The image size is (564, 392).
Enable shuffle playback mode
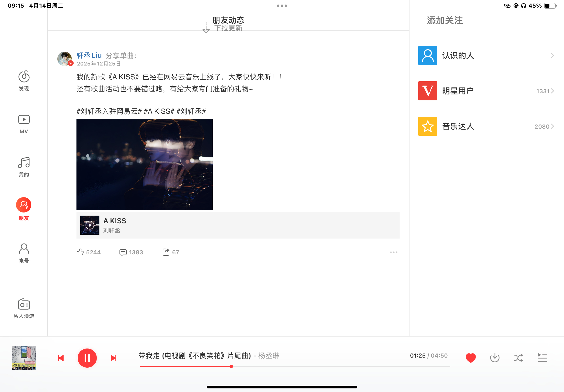pyautogui.click(x=519, y=358)
